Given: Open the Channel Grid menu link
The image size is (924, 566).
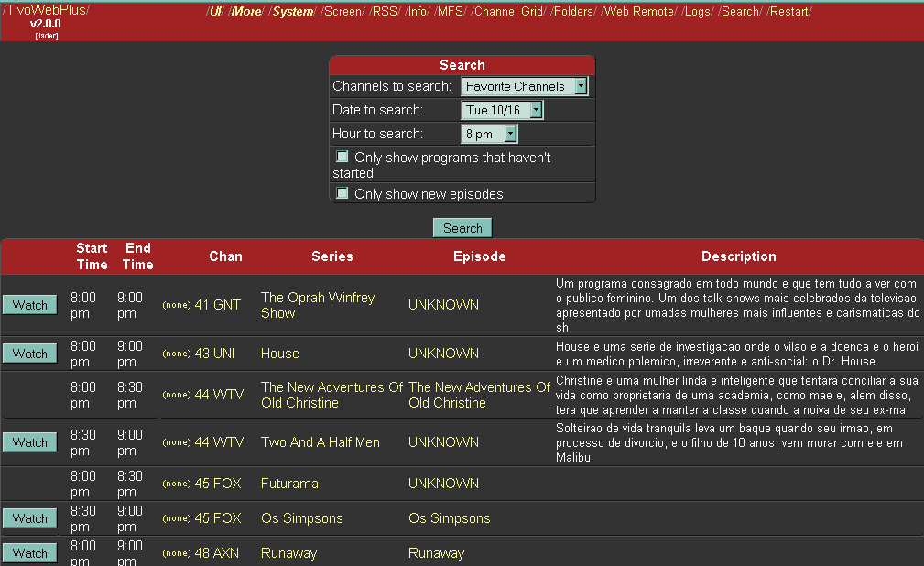Looking at the screenshot, I should [508, 12].
